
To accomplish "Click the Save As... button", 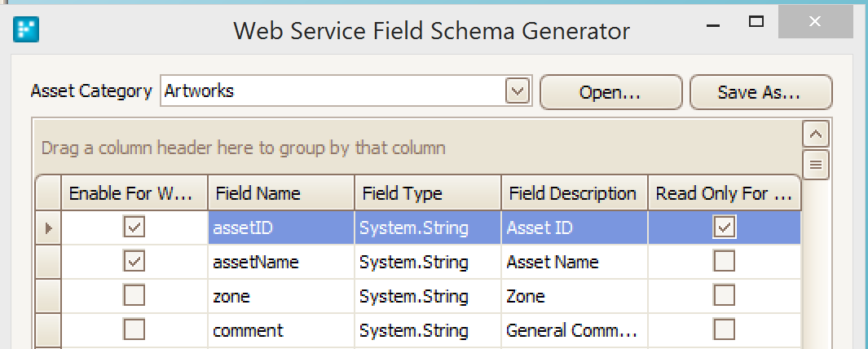I will point(760,92).
